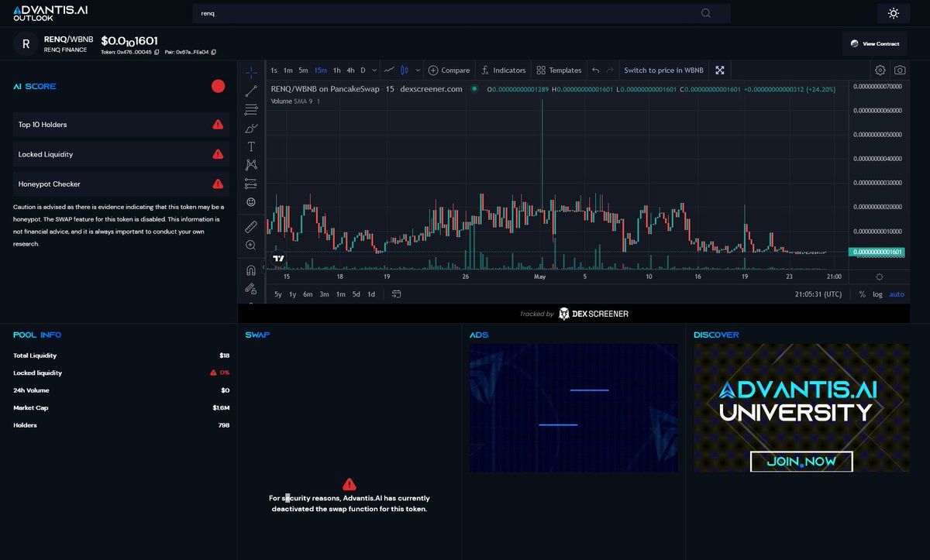The image size is (930, 560).
Task: Click the line chart type icon
Action: [x=388, y=70]
